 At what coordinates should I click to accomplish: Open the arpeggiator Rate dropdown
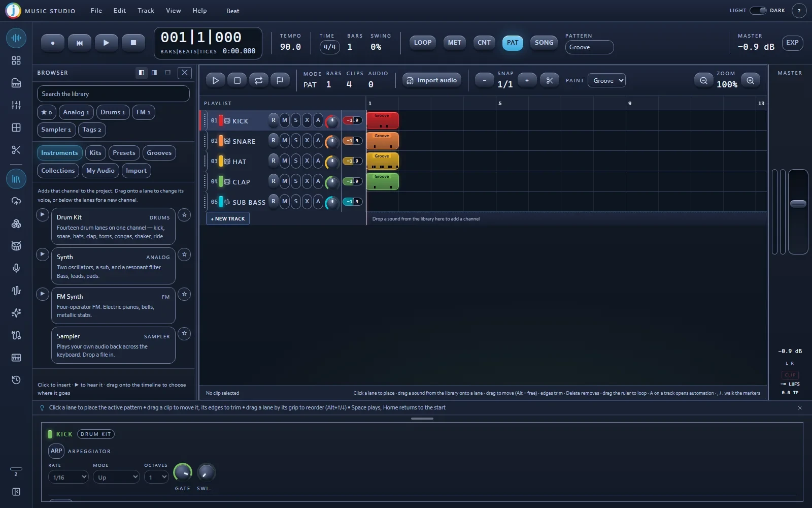click(x=69, y=478)
